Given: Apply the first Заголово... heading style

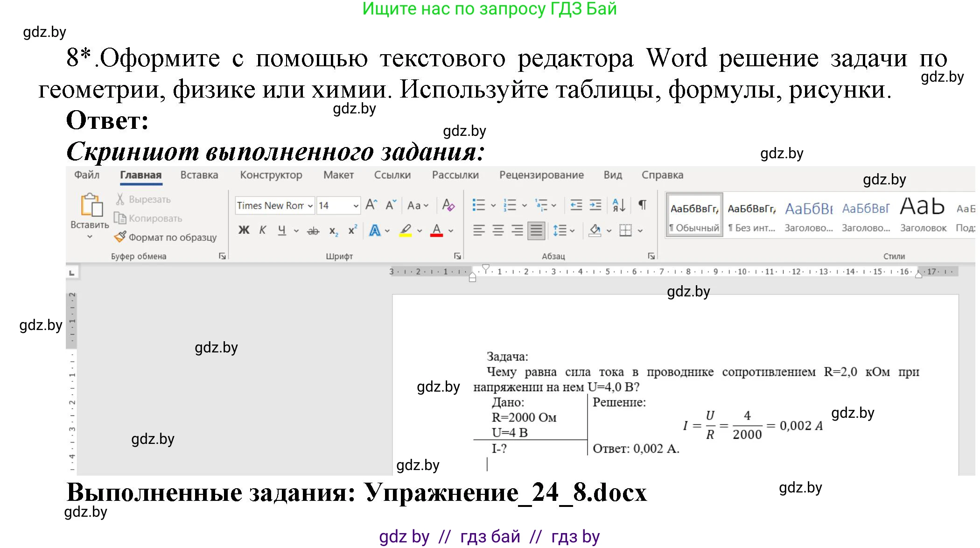Looking at the screenshot, I should coord(809,215).
